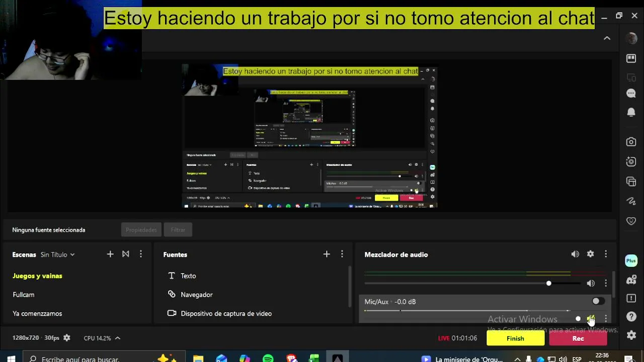This screenshot has height=362, width=644.
Task: Click the Rec button
Action: pos(578,338)
